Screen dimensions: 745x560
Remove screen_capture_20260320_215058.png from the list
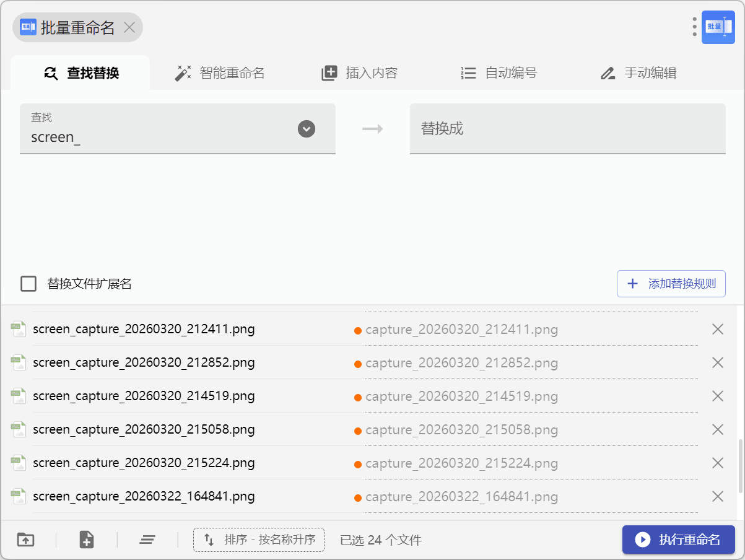click(x=718, y=429)
